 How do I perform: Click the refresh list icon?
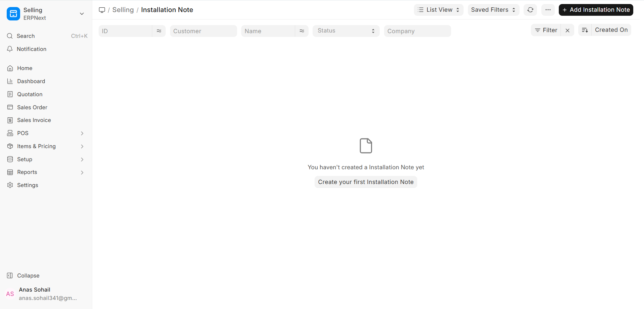530,10
